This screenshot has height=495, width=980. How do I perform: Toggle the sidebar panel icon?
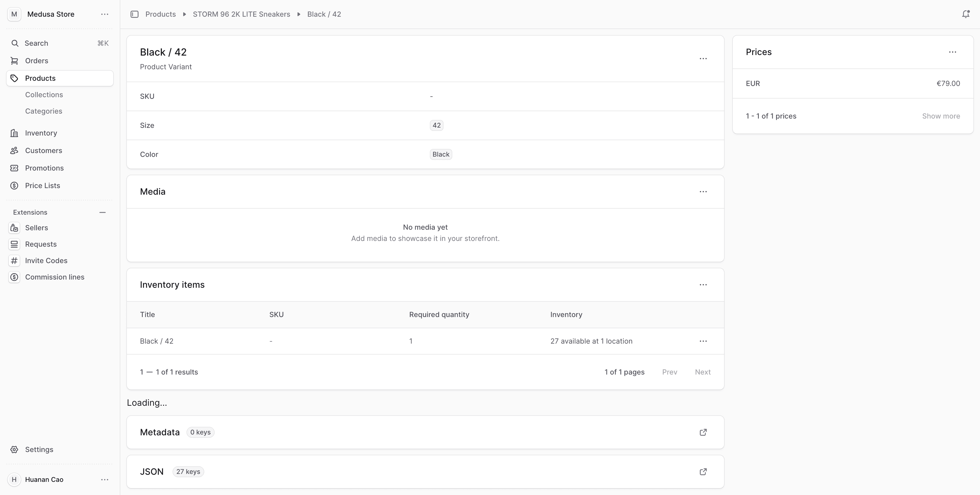coord(134,14)
